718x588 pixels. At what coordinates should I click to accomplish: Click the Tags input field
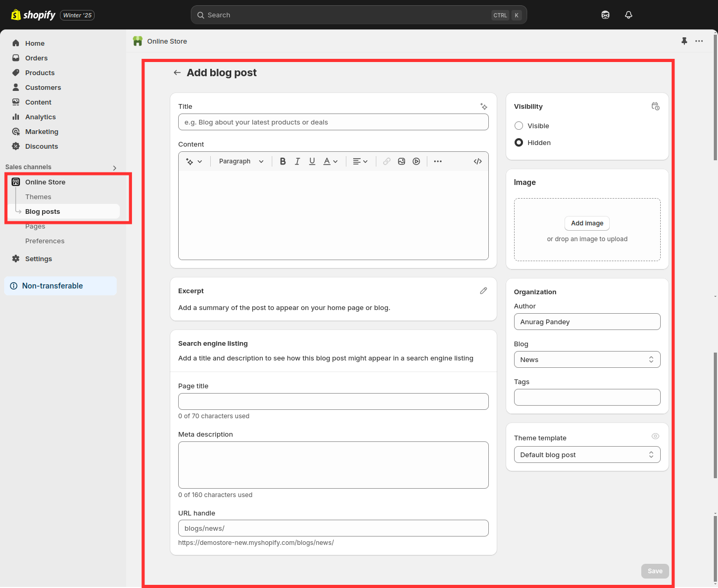pos(587,397)
